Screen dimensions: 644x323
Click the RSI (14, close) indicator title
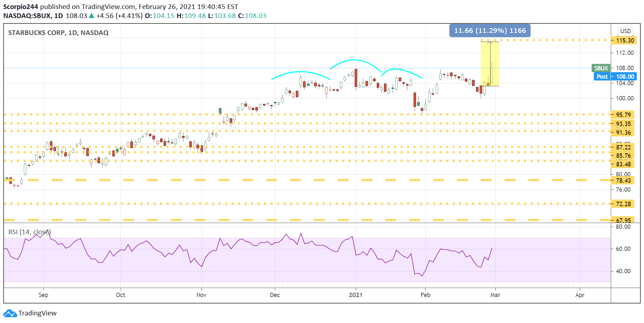coord(30,232)
